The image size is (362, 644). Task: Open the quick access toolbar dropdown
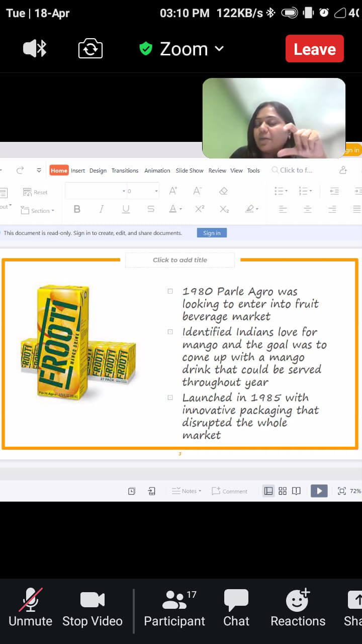[39, 171]
